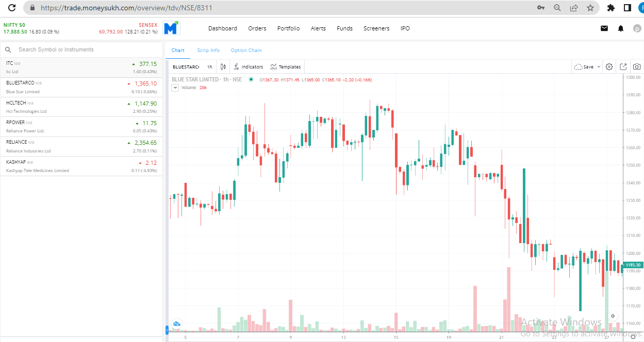Open the Funds menu
The height and width of the screenshot is (342, 644).
(x=344, y=28)
